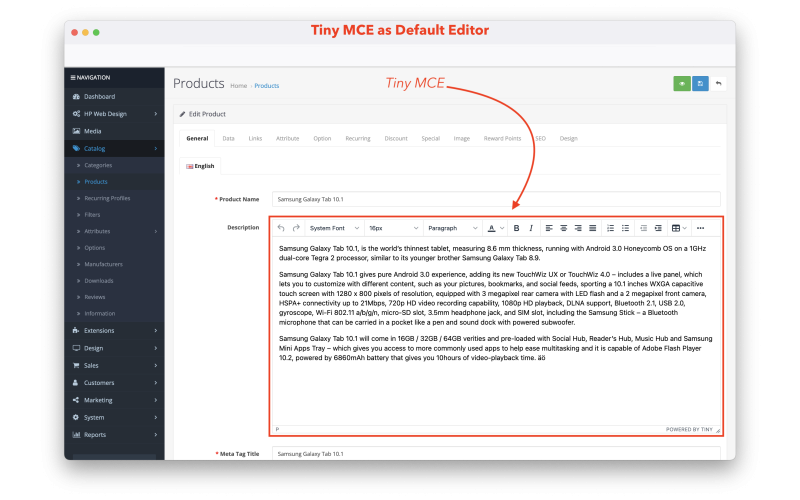Apply italic formatting to text
This screenshot has height=500, width=800.
coord(531,228)
